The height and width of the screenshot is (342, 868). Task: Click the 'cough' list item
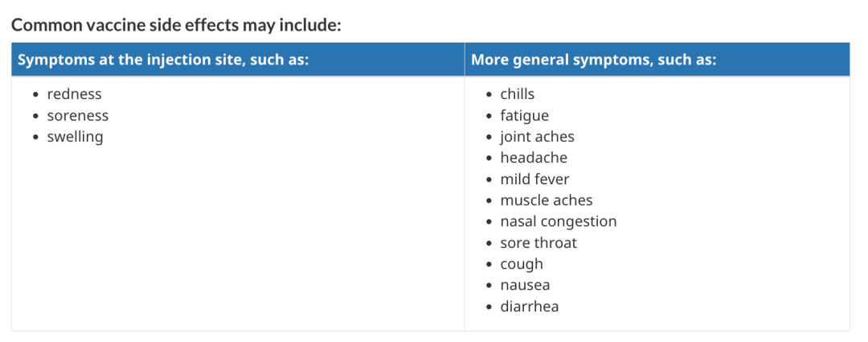[x=522, y=265]
